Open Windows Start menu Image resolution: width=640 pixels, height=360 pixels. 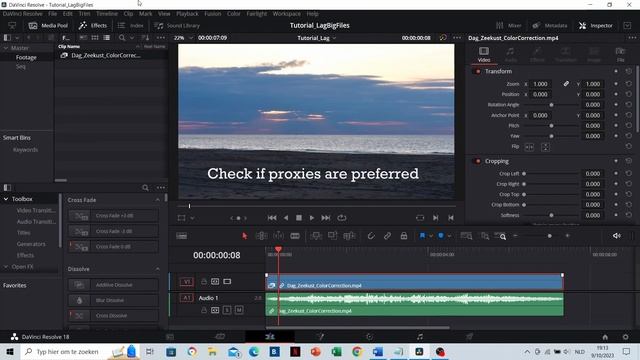[9, 351]
